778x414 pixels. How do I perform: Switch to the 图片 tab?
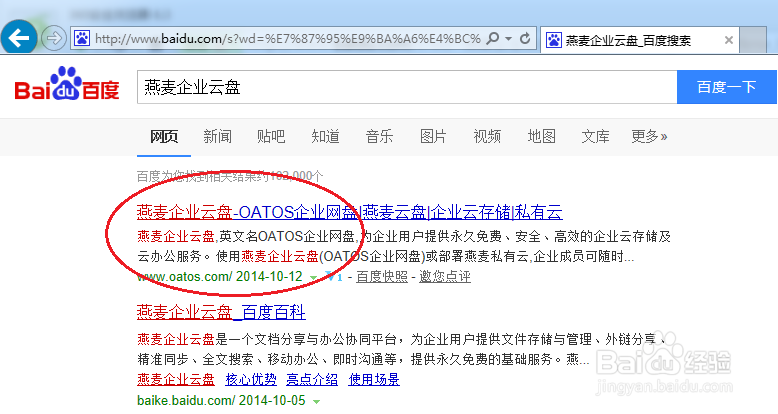[x=433, y=136]
